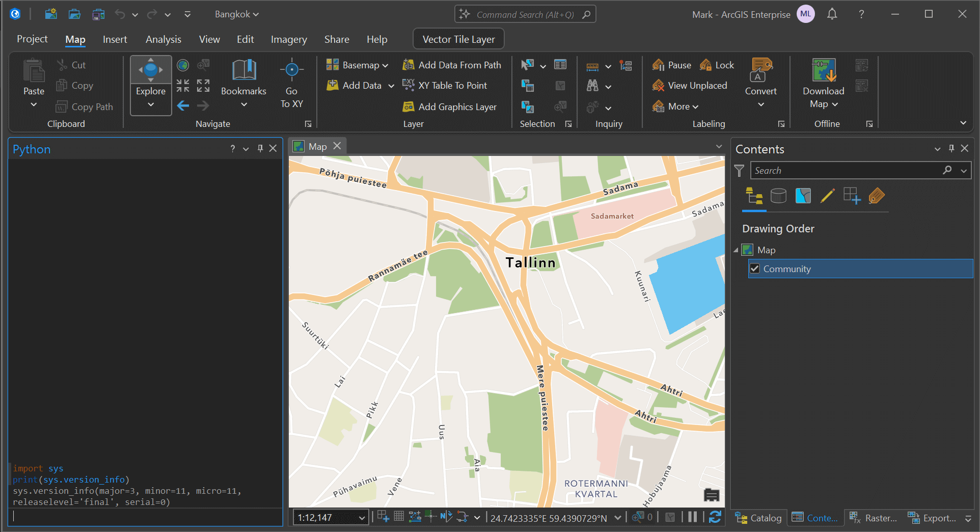Expand the Paste options arrow
This screenshot has height=532, width=980.
pos(34,104)
